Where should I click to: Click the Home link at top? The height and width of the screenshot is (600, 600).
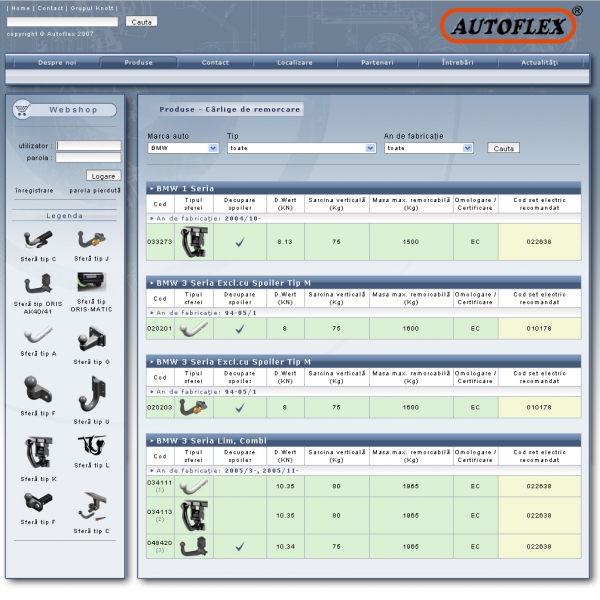(20, 8)
